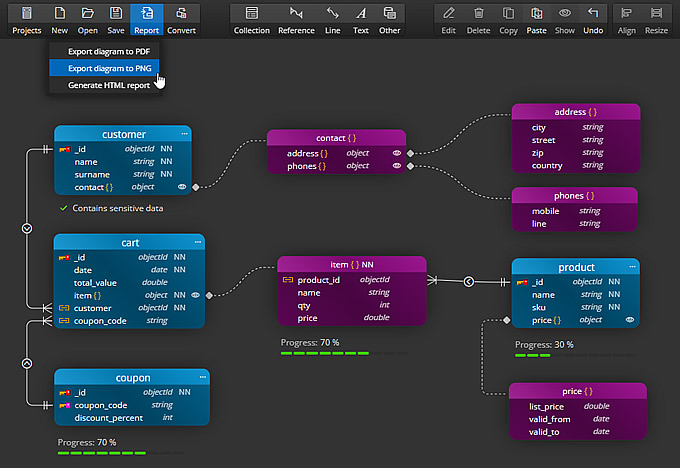This screenshot has width=680, height=468.
Task: Select the address { } object header
Action: (575, 112)
